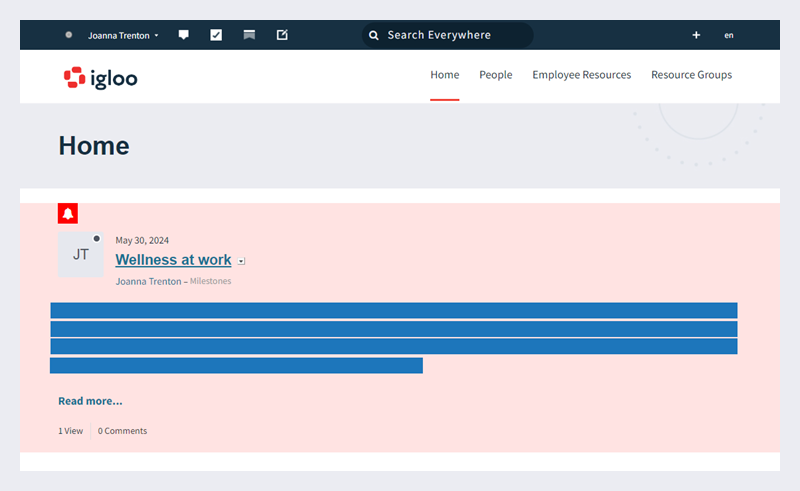Screen dimensions: 800x491
Task: Open the en language selector
Action: (729, 35)
